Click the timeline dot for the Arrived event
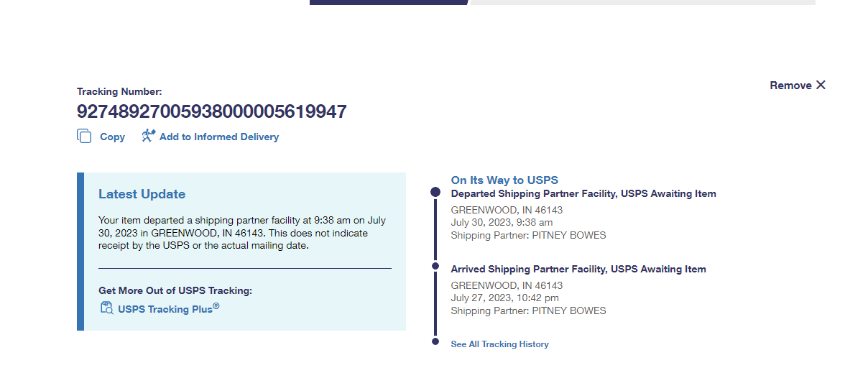Screen dimensions: 868x368 (435, 266)
